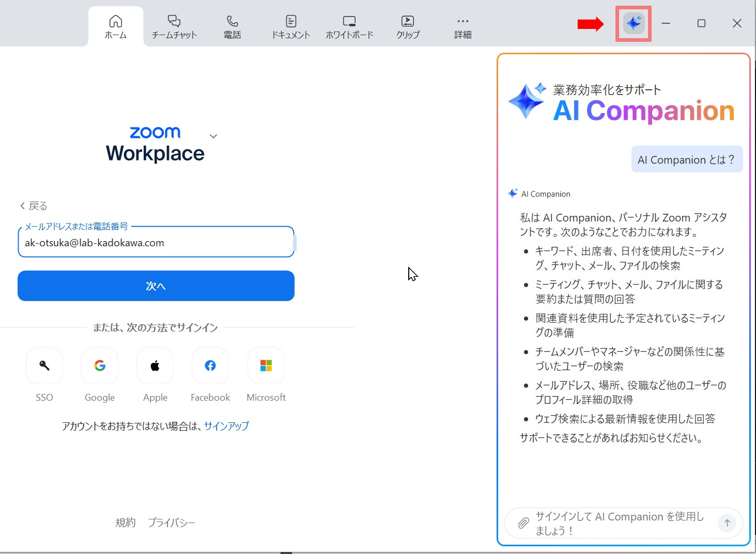Expand the Zoom Workplace dropdown chevron

point(213,136)
